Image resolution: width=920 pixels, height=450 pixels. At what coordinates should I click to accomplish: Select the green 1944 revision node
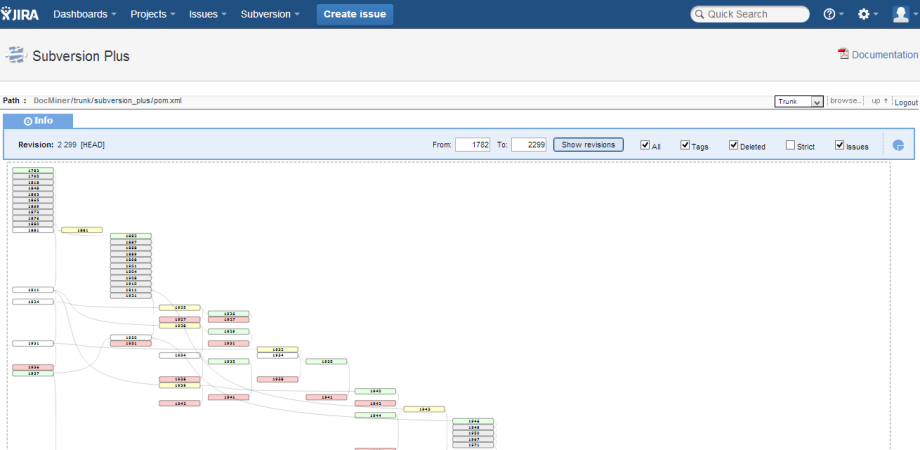376,415
